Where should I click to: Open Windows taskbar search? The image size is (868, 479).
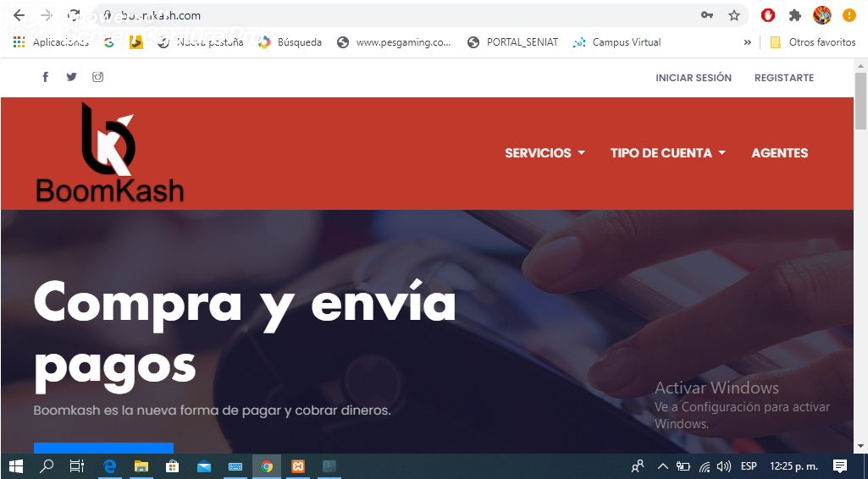click(x=47, y=466)
